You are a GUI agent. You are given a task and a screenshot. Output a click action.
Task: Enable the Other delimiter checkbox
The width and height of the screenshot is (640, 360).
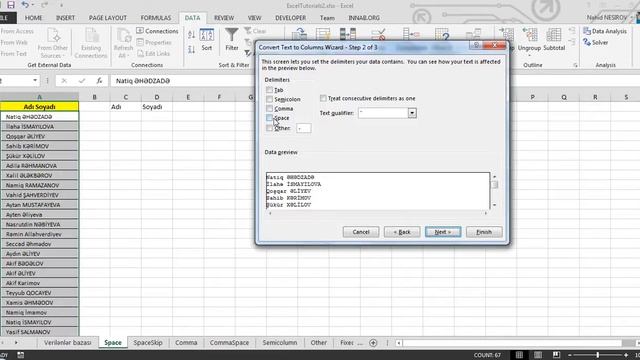pos(269,128)
